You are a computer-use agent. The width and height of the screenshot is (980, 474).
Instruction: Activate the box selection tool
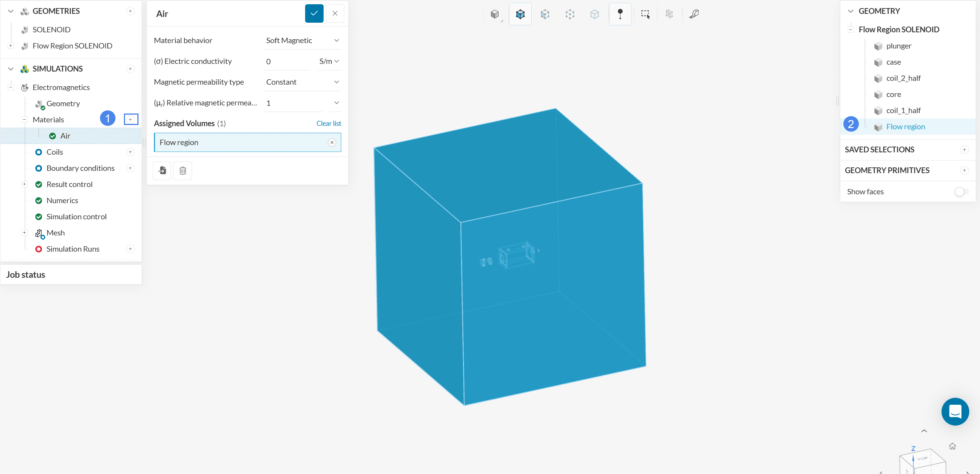tap(645, 14)
